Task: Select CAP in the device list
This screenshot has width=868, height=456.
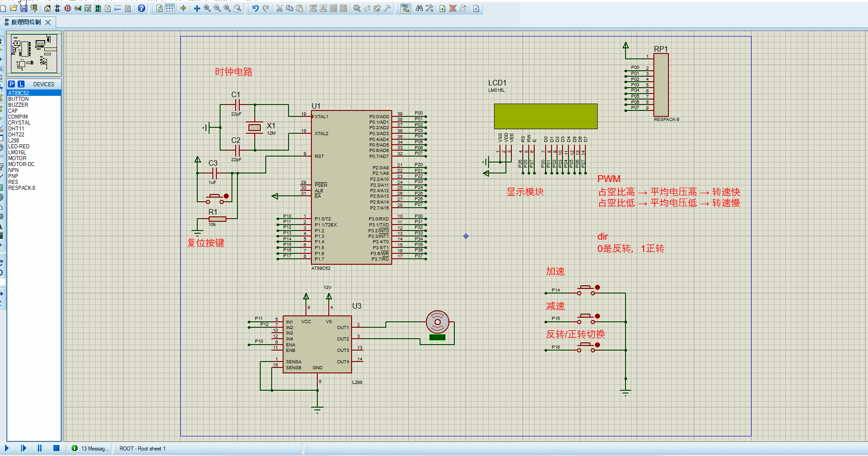Action: tap(34, 110)
